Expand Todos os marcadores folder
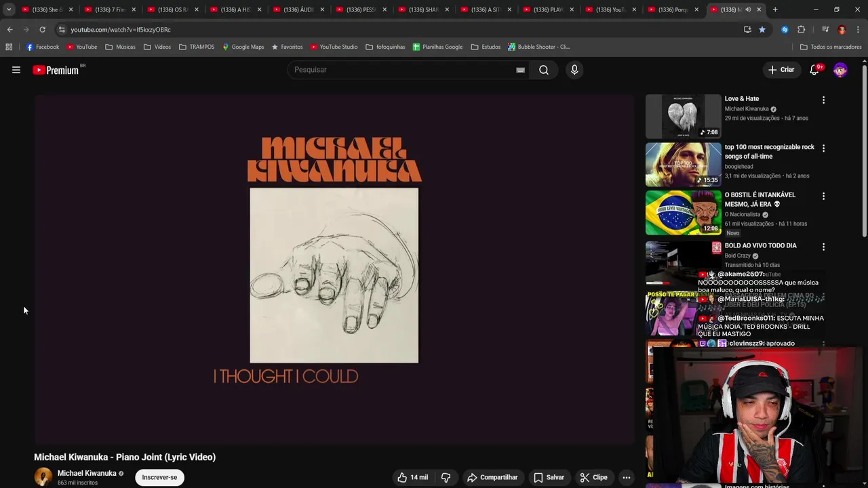This screenshot has height=488, width=868. pos(831,47)
